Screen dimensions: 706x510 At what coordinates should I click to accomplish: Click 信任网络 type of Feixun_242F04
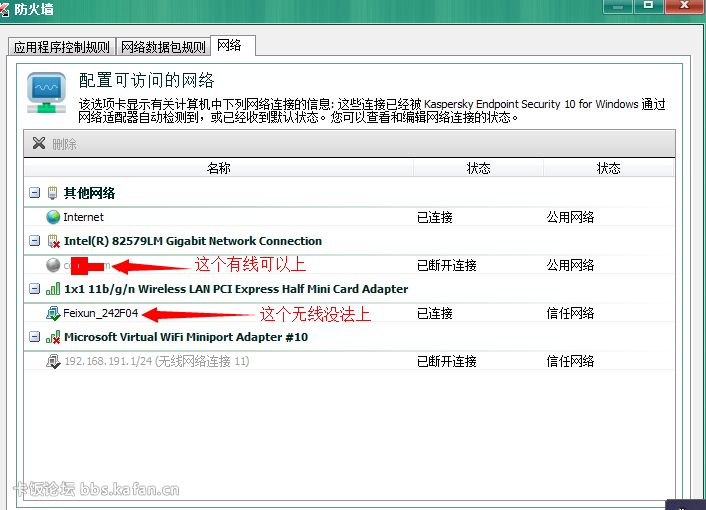point(570,313)
